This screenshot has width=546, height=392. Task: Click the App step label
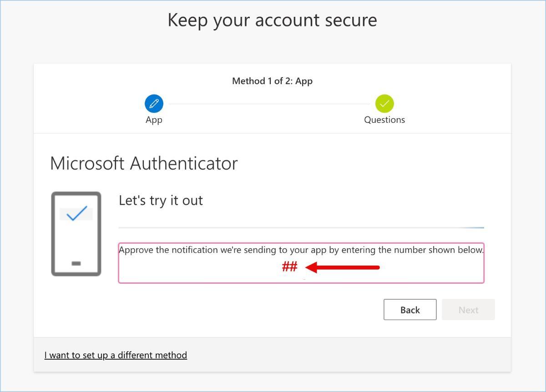point(154,120)
